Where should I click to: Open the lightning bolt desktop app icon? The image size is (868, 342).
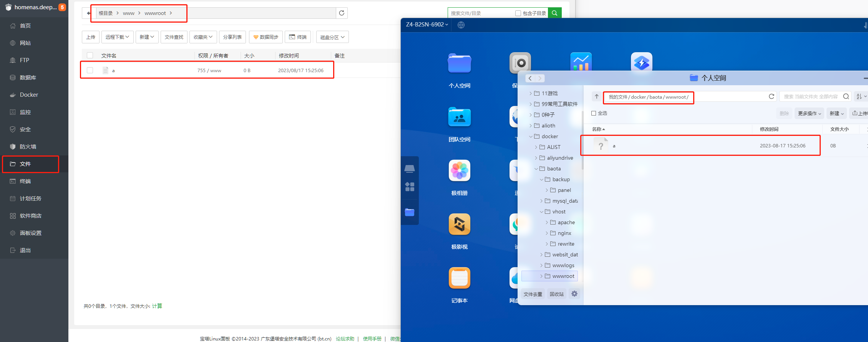642,61
